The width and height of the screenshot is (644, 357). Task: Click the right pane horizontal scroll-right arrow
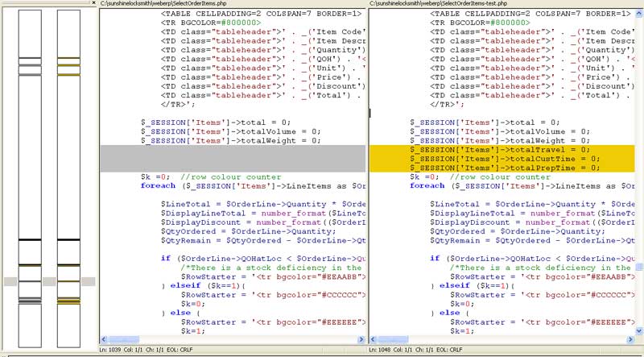point(630,341)
